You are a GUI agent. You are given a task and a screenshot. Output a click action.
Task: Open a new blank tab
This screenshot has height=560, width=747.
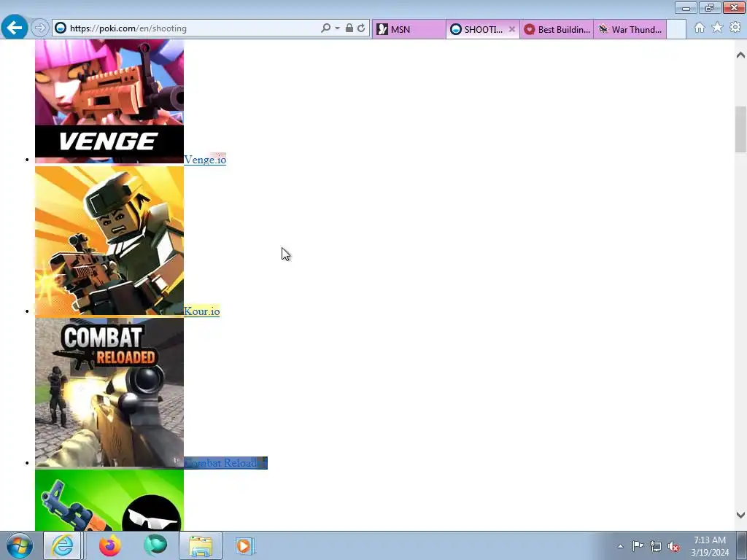pos(676,29)
